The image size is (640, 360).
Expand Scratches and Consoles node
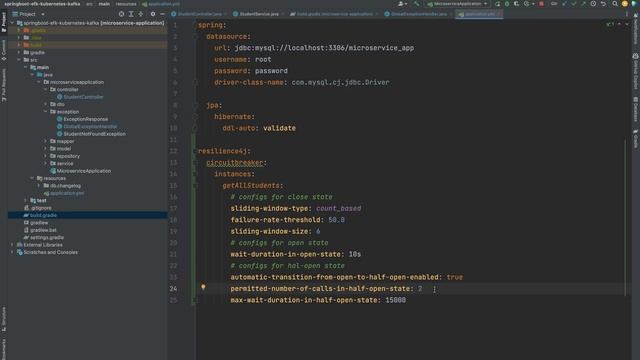[x=12, y=252]
